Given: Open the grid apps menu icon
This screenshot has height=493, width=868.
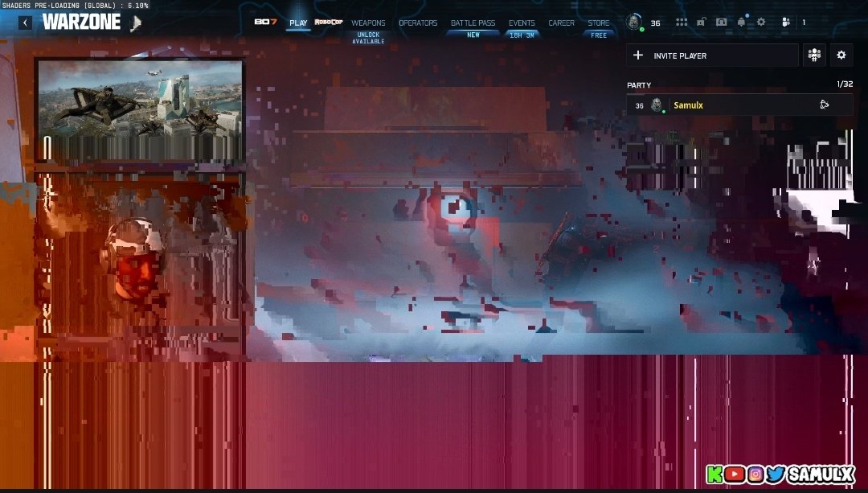Looking at the screenshot, I should pyautogui.click(x=682, y=23).
